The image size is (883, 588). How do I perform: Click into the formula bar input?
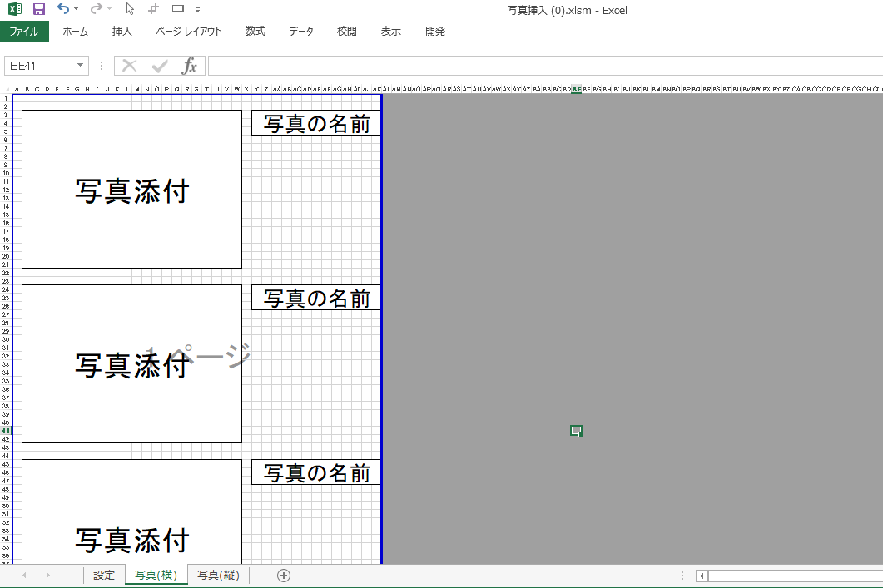(x=545, y=66)
